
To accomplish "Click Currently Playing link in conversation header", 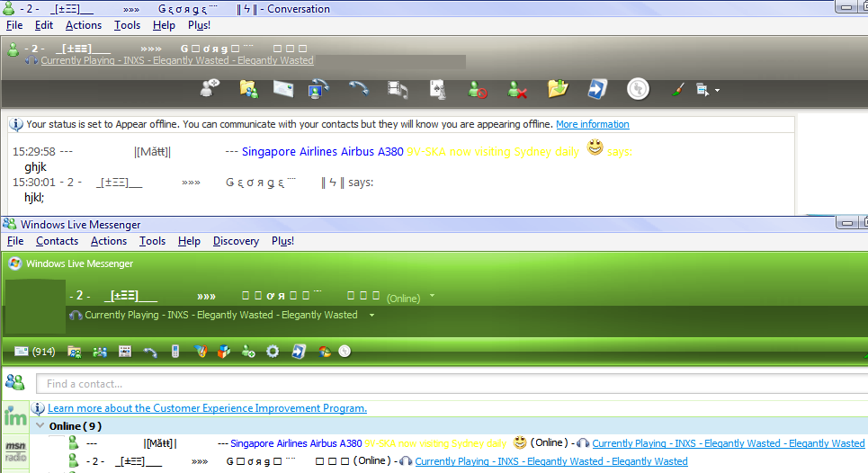I will pyautogui.click(x=177, y=60).
